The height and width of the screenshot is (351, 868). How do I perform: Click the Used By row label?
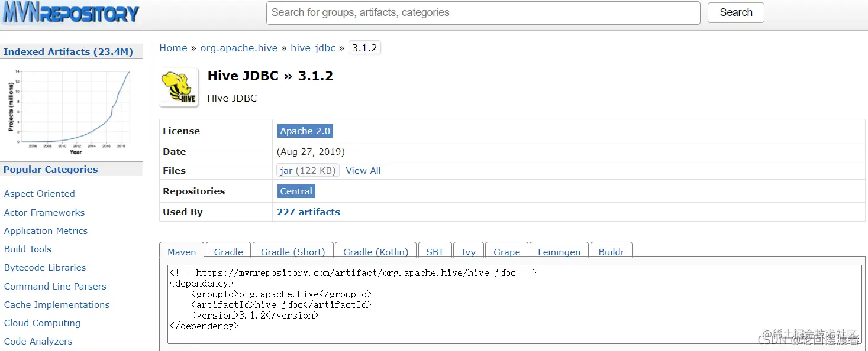tap(183, 212)
